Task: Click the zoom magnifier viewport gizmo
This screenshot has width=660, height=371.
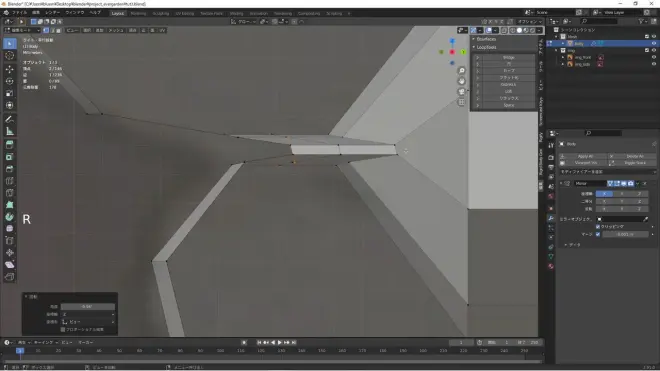Action: (x=462, y=70)
